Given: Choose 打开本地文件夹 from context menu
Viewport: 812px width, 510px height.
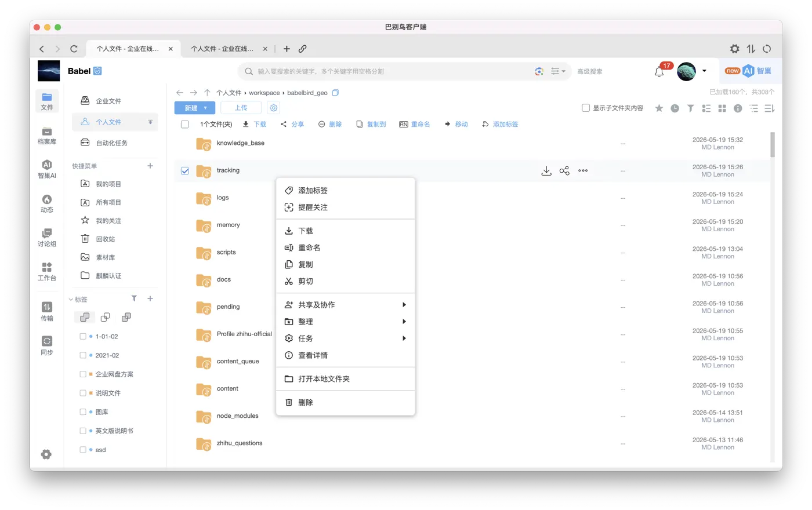Looking at the screenshot, I should [x=346, y=378].
